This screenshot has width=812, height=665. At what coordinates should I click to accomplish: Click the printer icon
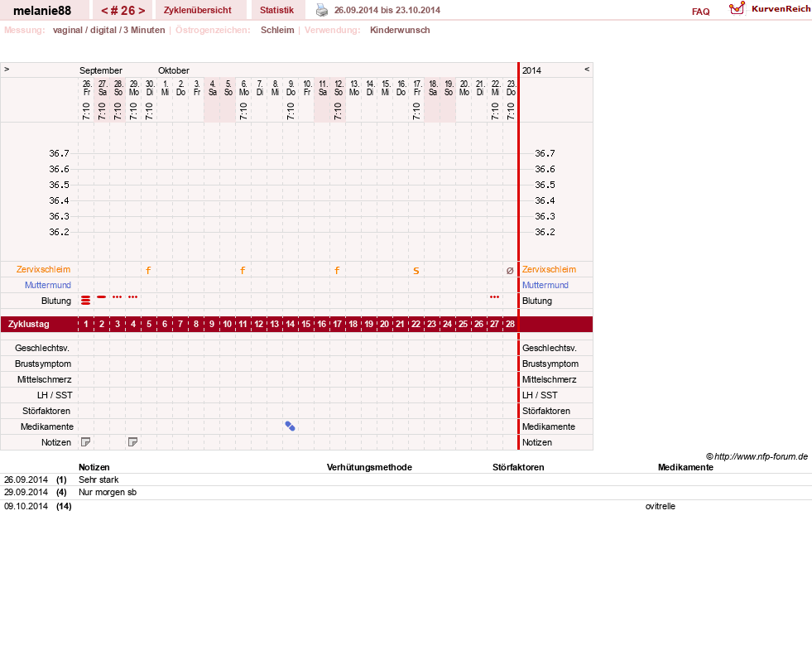(x=322, y=10)
